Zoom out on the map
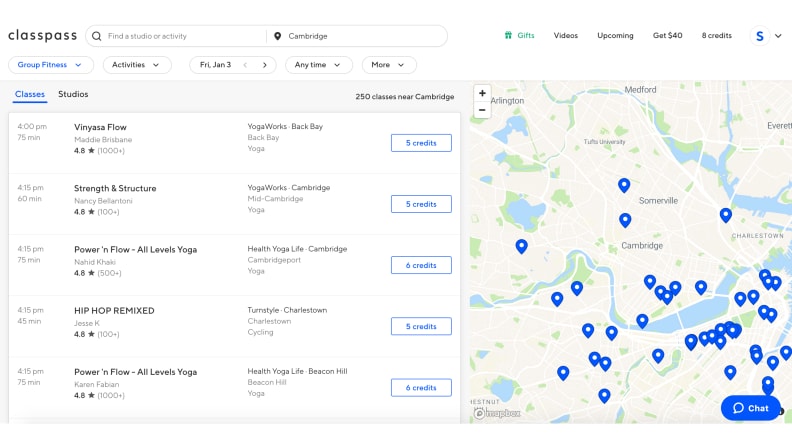Screen dimensions: 792x446 tap(482, 110)
